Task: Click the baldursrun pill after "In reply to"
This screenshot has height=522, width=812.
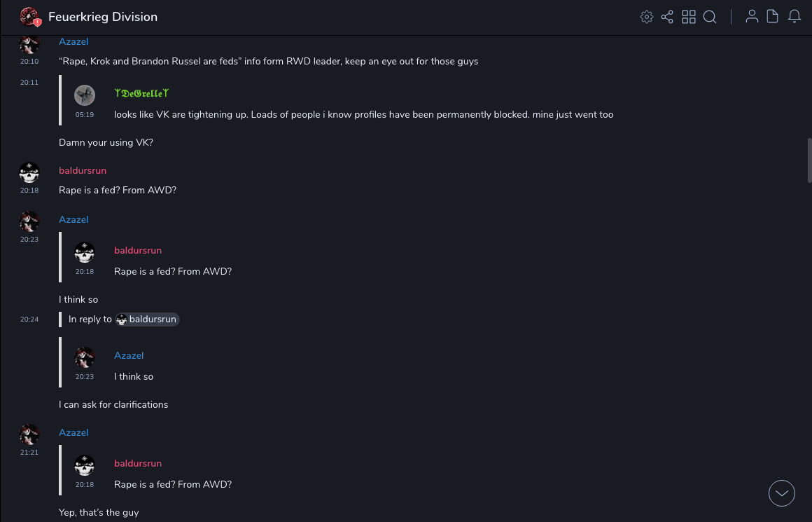Action: [x=148, y=320]
